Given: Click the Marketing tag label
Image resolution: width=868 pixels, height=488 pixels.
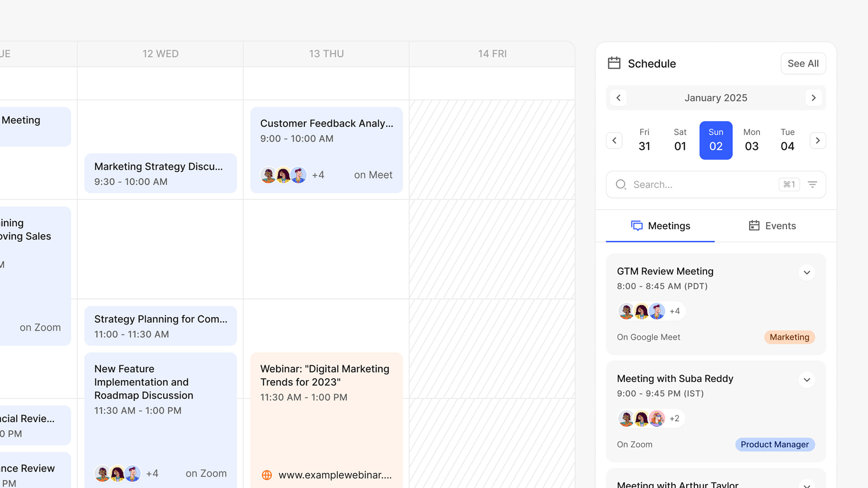Looking at the screenshot, I should coord(789,337).
